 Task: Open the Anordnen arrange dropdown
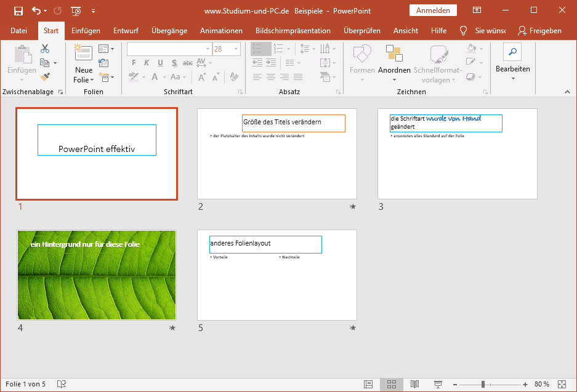pos(394,63)
